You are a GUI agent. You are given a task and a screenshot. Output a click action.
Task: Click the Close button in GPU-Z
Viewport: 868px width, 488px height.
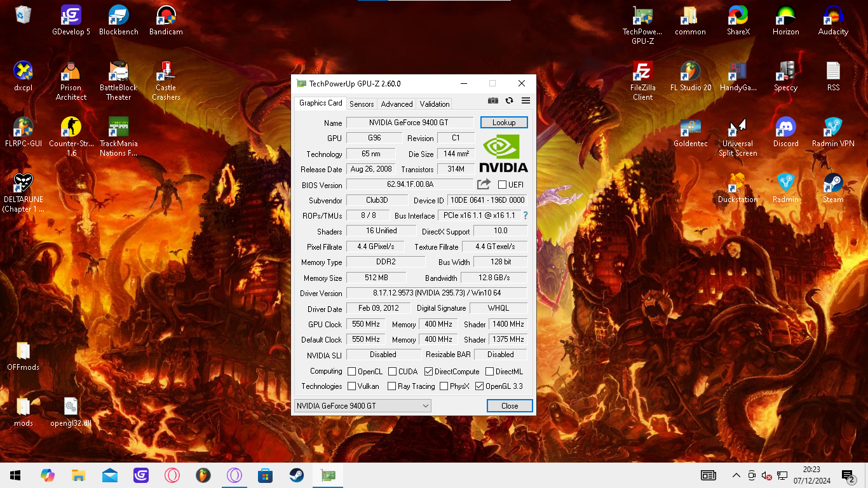510,406
